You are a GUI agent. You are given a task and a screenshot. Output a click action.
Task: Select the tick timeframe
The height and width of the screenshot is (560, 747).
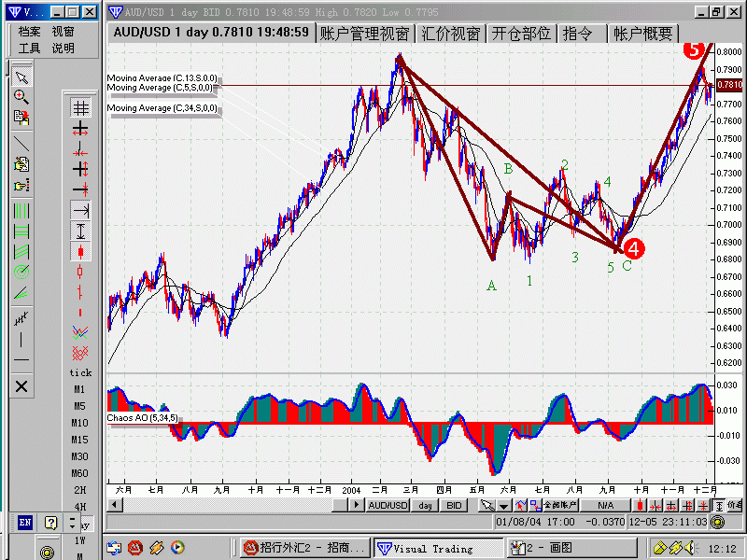pyautogui.click(x=80, y=372)
